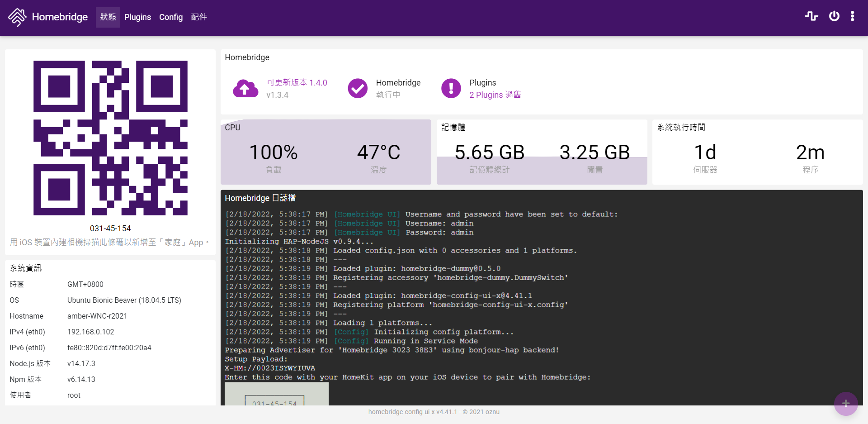Click the 可更新版本 1.4.0 update link
Image resolution: width=868 pixels, height=424 pixels.
click(297, 82)
